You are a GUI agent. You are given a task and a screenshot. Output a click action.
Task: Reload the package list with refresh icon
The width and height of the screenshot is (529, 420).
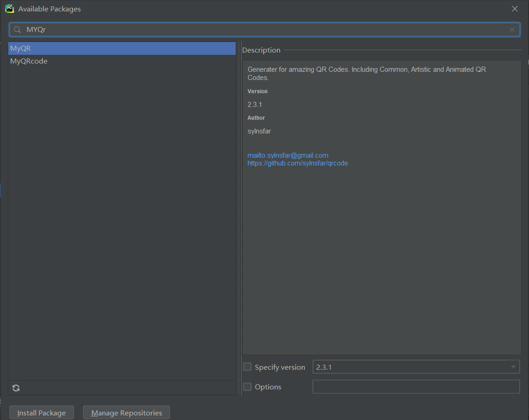[x=16, y=388]
